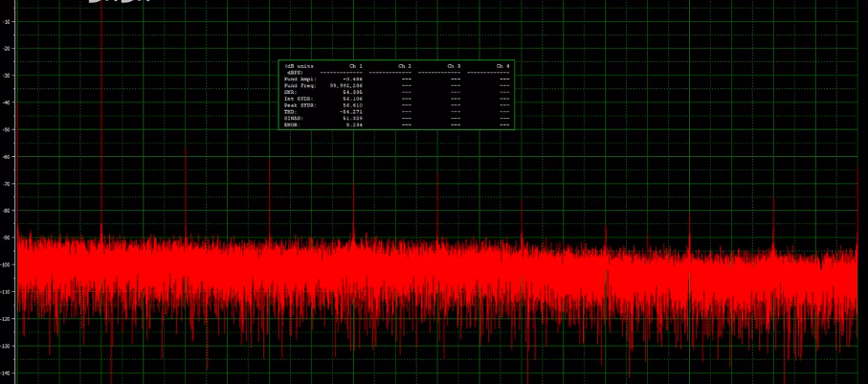Click the THD row label
This screenshot has height=384, width=868.
(291, 112)
